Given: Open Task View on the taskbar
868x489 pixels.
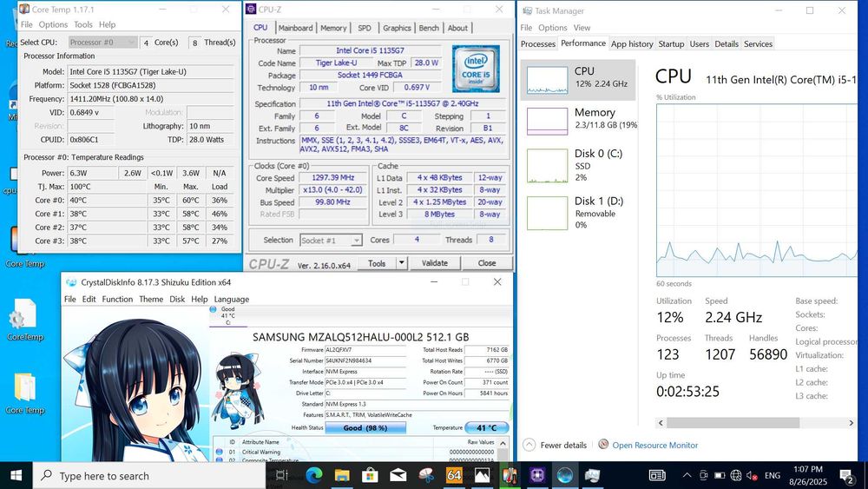Looking at the screenshot, I should tap(282, 475).
